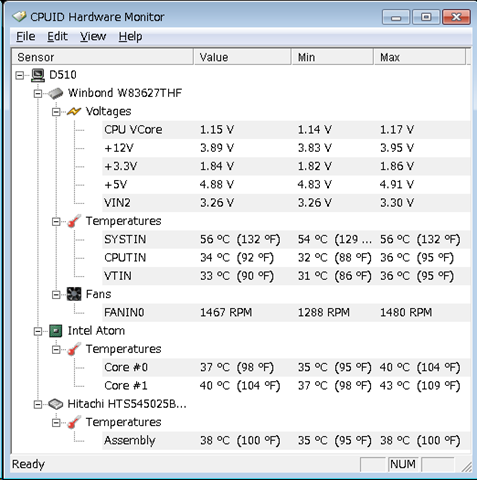Collapse the Voltages group
The width and height of the screenshot is (477, 480).
pyautogui.click(x=56, y=112)
